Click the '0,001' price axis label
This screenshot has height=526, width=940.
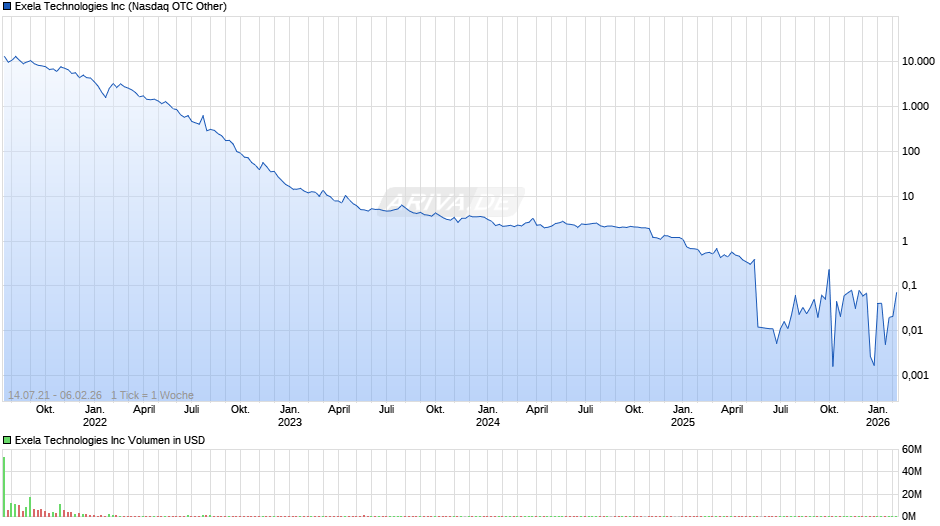pyautogui.click(x=915, y=375)
